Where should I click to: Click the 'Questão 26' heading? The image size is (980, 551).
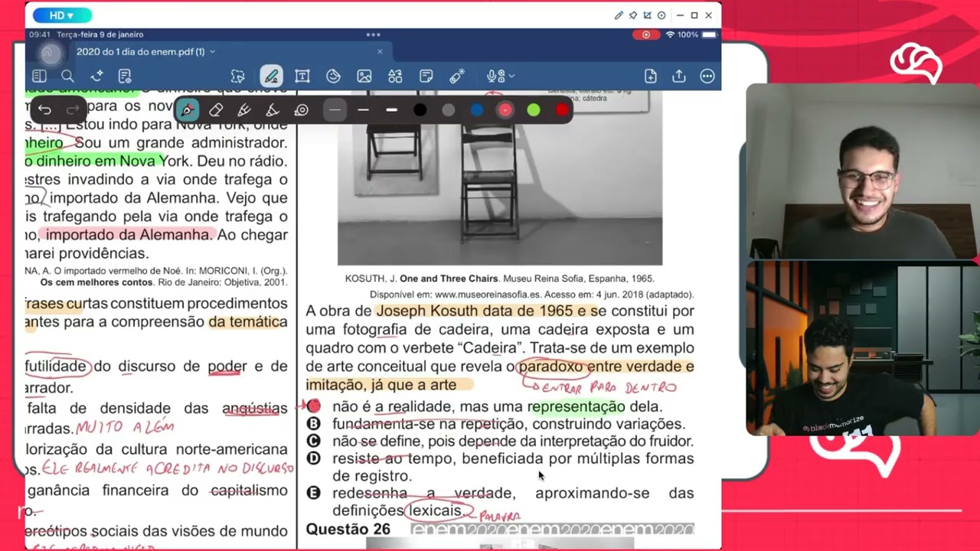pyautogui.click(x=348, y=529)
